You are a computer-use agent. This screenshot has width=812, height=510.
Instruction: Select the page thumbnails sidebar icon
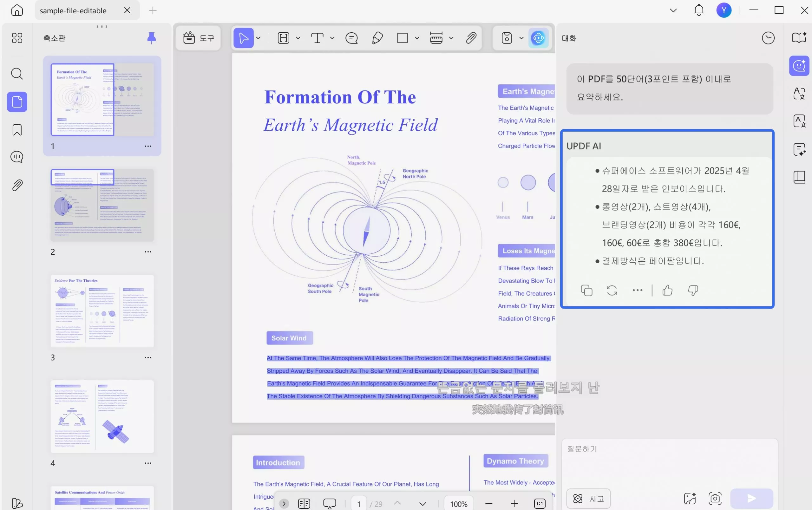(x=17, y=102)
